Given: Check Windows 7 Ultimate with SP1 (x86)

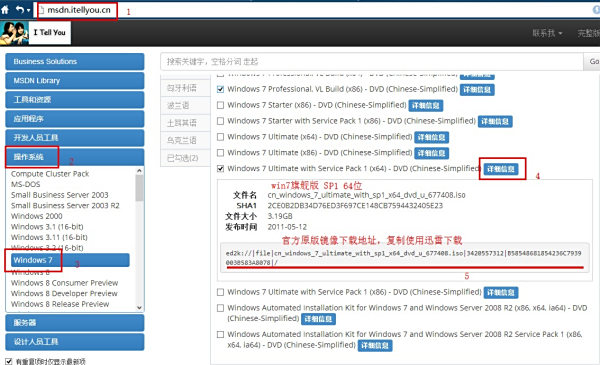Looking at the screenshot, I should [220, 292].
